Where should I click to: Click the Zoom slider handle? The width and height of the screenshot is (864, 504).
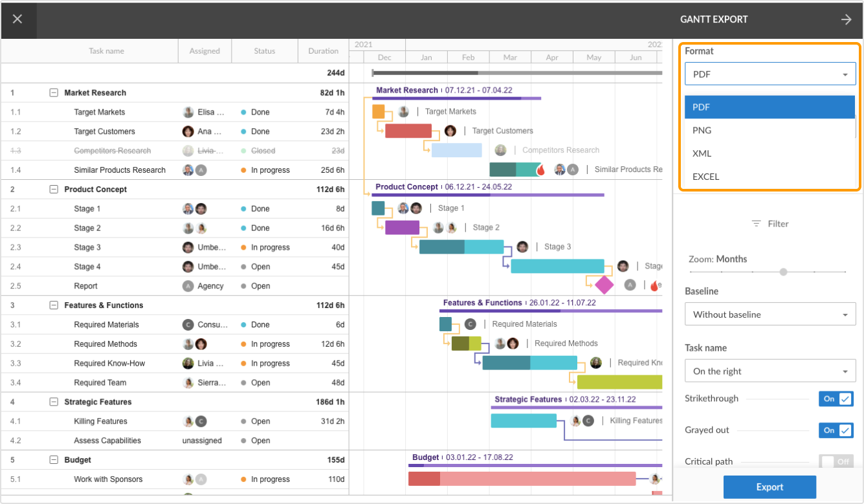(x=783, y=272)
